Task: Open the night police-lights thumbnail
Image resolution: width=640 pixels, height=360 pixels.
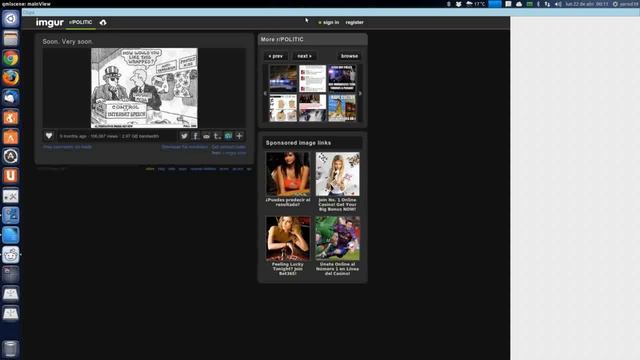Action: click(283, 78)
